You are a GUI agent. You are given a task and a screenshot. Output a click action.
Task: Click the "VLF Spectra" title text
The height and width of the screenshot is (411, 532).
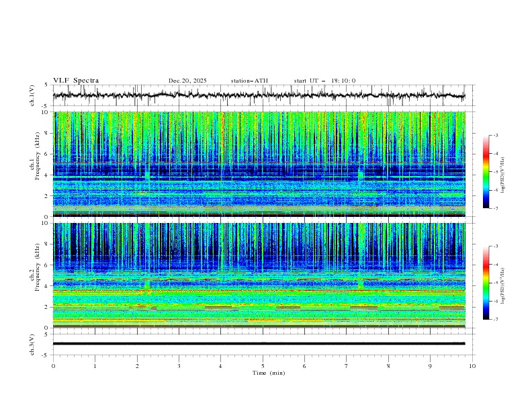tap(76, 81)
